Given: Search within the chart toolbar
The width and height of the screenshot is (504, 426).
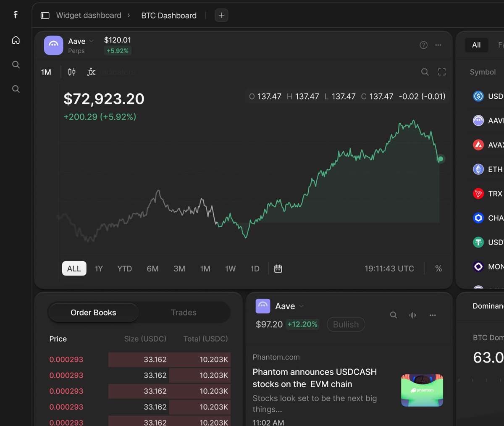Looking at the screenshot, I should [x=425, y=72].
